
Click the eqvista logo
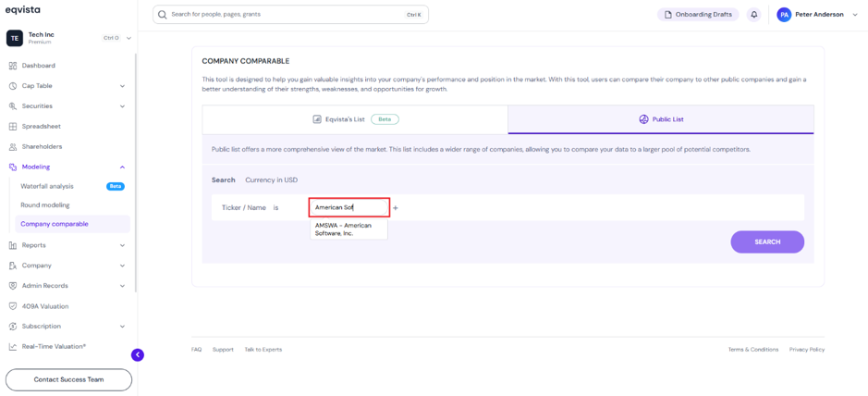click(x=23, y=10)
